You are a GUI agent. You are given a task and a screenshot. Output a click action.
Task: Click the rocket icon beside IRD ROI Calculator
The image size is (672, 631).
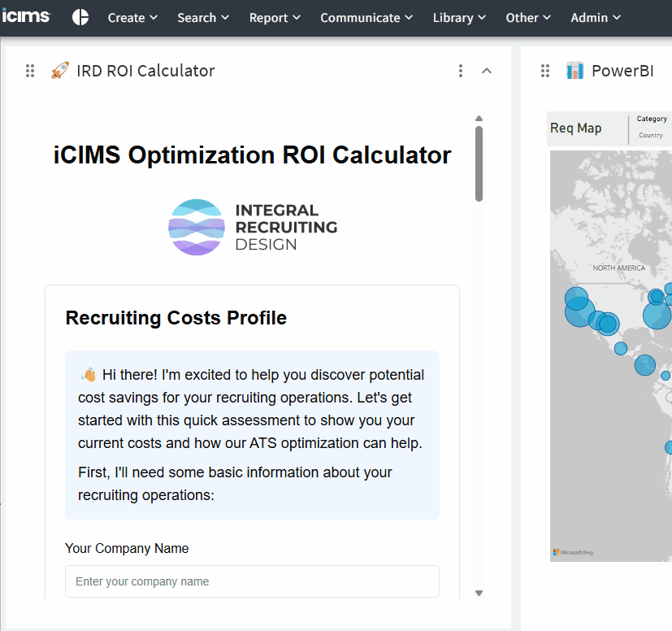60,71
